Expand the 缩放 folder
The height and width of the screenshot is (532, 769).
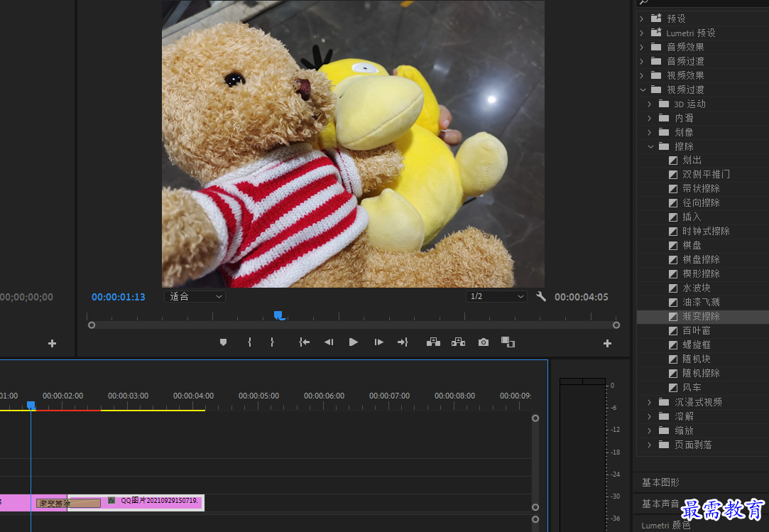650,431
